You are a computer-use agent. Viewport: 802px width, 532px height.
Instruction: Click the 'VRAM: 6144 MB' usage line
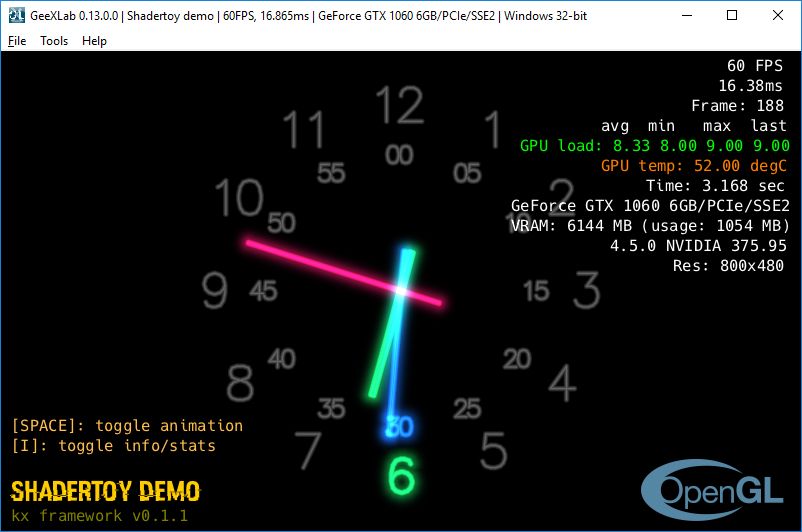650,226
